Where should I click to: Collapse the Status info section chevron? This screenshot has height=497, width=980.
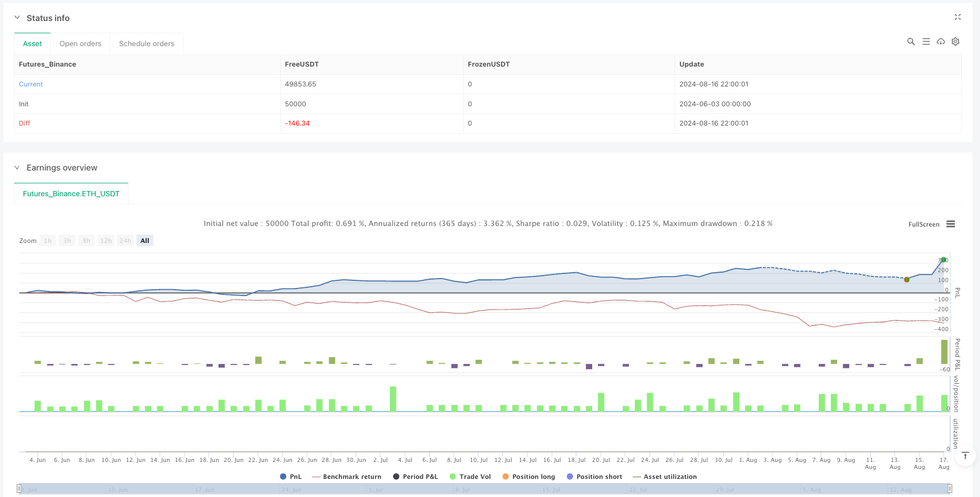pyautogui.click(x=17, y=18)
